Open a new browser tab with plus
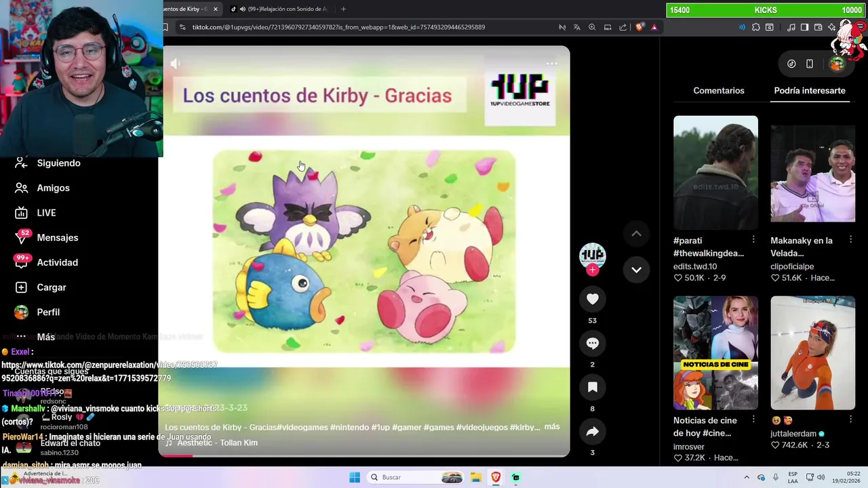This screenshot has width=868, height=488. (343, 9)
